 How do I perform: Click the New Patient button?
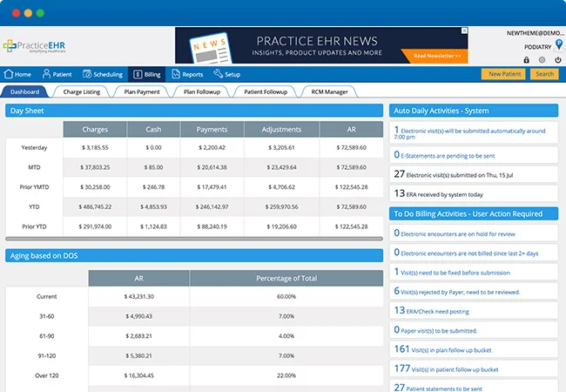point(504,74)
